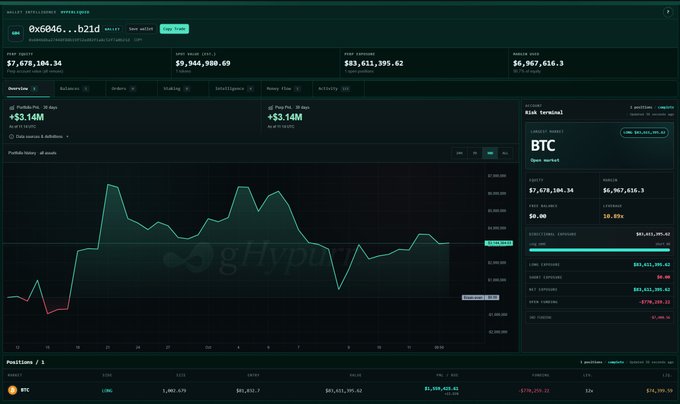Expand Data sources & definitions
The image size is (680, 404).
pyautogui.click(x=39, y=137)
